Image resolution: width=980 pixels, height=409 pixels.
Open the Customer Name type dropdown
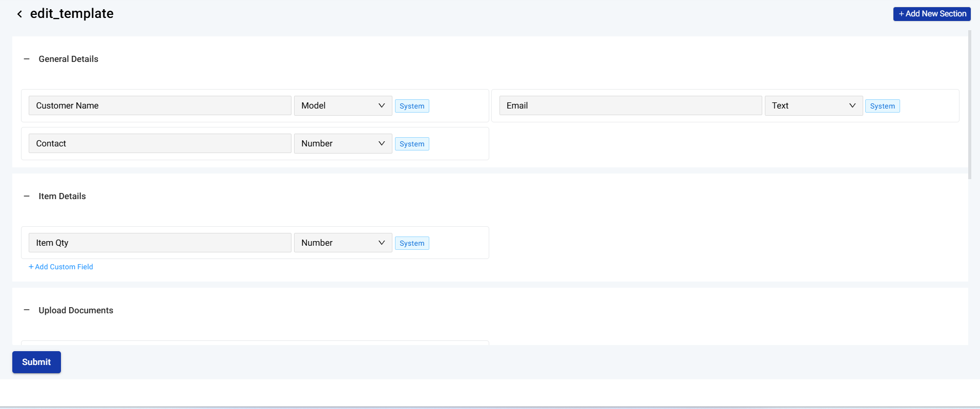pyautogui.click(x=343, y=106)
